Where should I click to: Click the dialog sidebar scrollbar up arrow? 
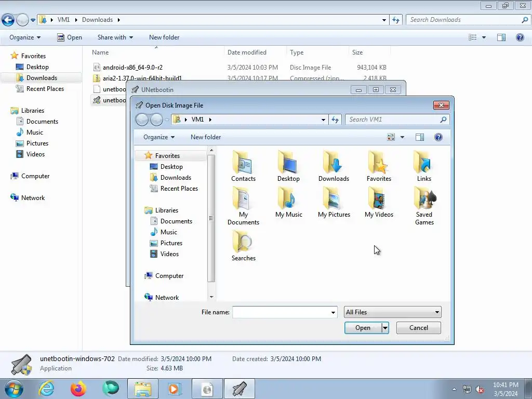tap(211, 150)
